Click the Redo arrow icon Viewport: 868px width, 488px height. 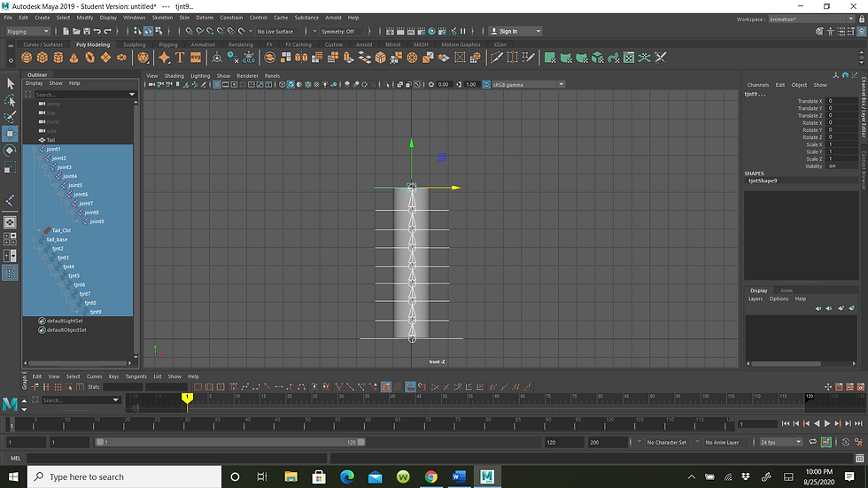tap(108, 32)
